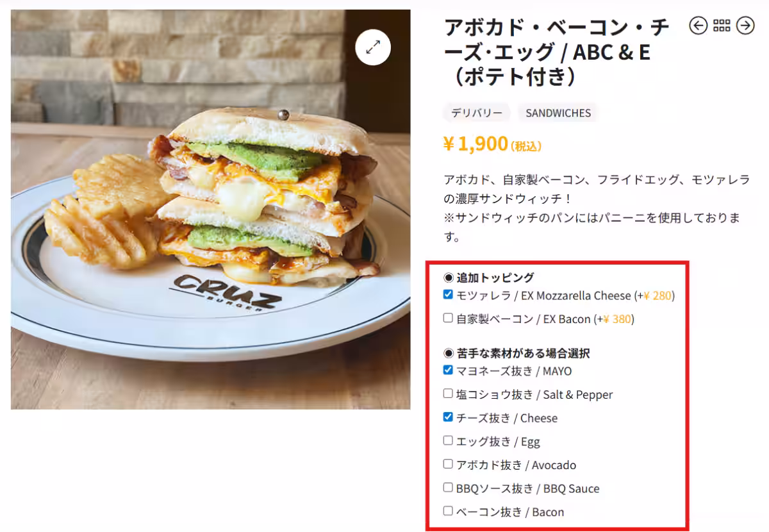Viewport: 769px width, 532px height.
Task: Uncheck the MAYO removal option
Action: click(x=448, y=370)
